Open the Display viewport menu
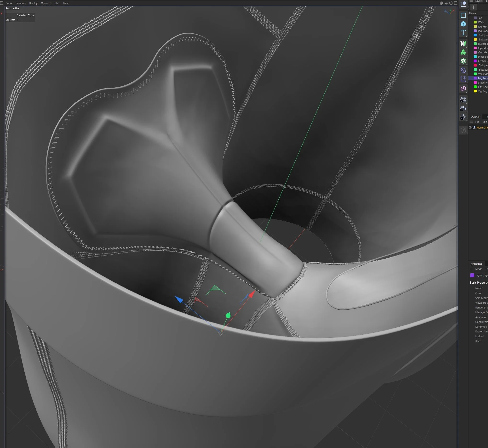Viewport: 488px width, 448px height. [x=33, y=3]
